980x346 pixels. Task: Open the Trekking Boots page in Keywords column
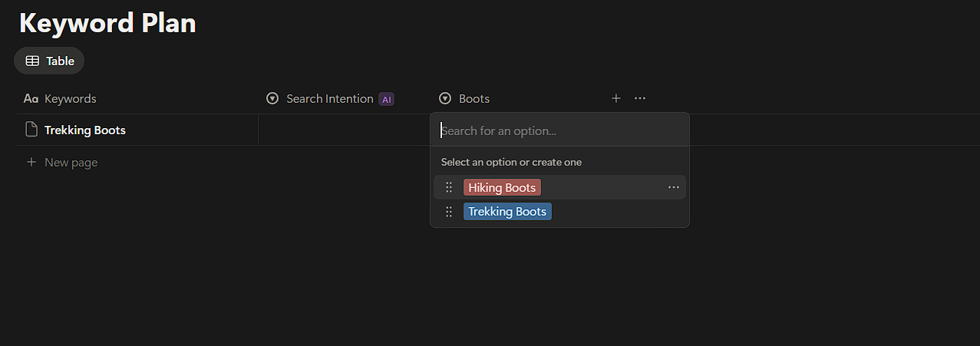tap(85, 130)
